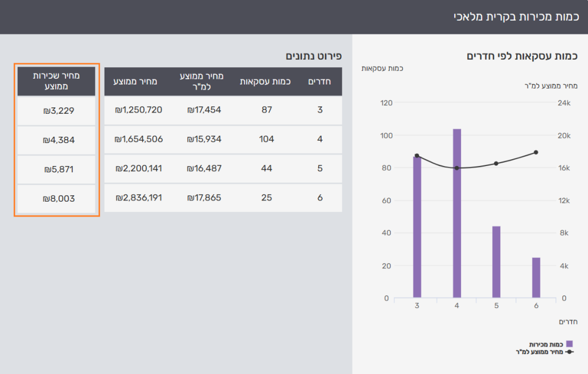The image size is (588, 374).
Task: Click the purple bar for 5 rooms
Action: click(496, 261)
